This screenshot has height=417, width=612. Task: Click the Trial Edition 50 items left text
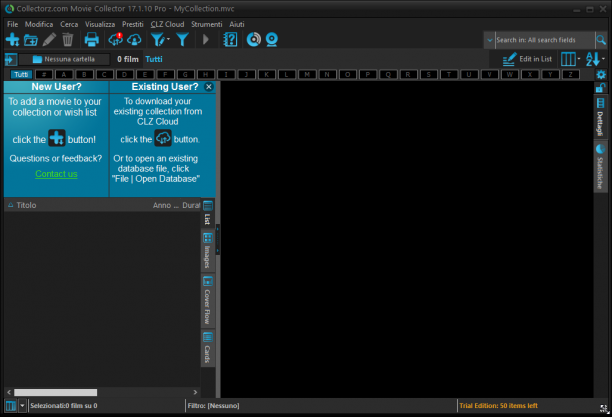pyautogui.click(x=498, y=406)
